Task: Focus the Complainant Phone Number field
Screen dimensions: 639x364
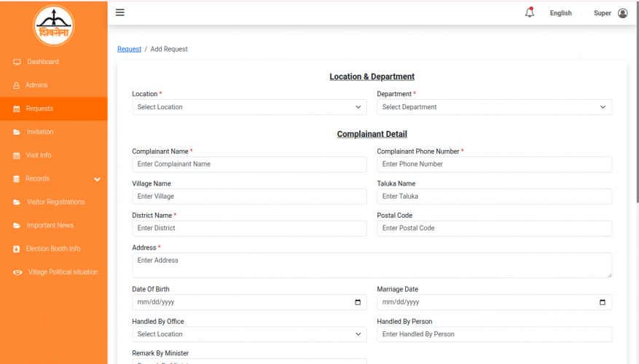Action: (x=494, y=165)
